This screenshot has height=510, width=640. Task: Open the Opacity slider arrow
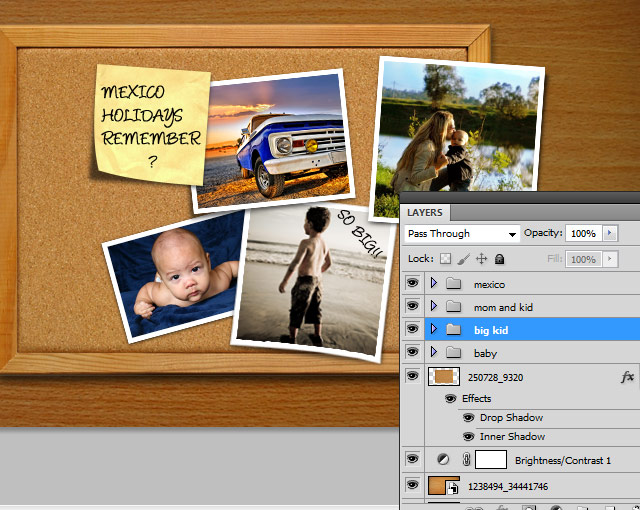[x=610, y=233]
